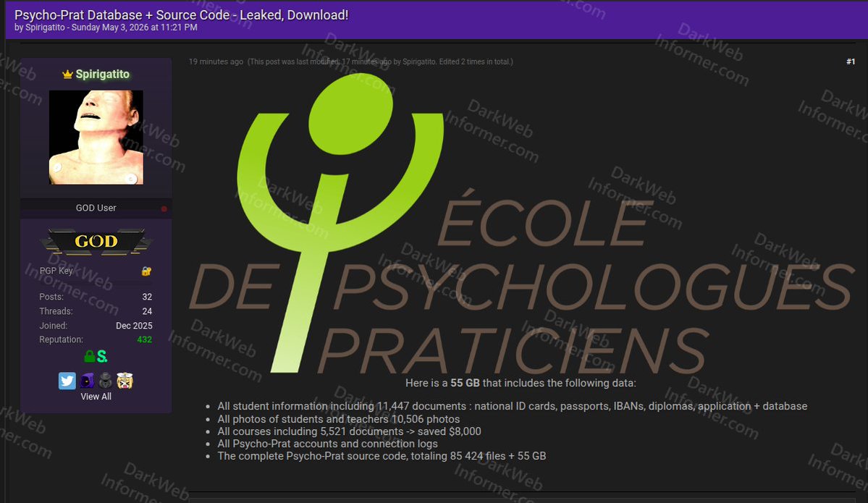This screenshot has width=868, height=503.
Task: Click the 'Edited 2 times in total' note
Action: tap(476, 62)
